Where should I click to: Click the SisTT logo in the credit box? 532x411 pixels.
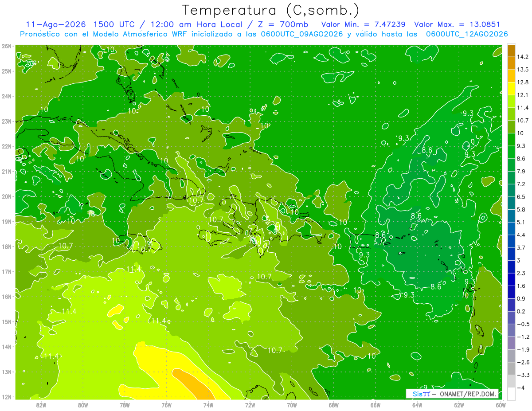point(421,394)
